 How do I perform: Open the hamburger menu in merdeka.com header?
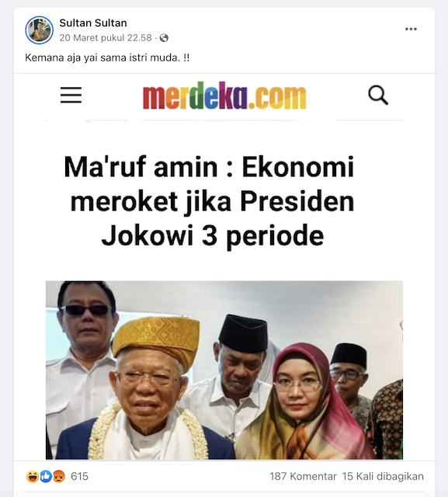pos(71,95)
